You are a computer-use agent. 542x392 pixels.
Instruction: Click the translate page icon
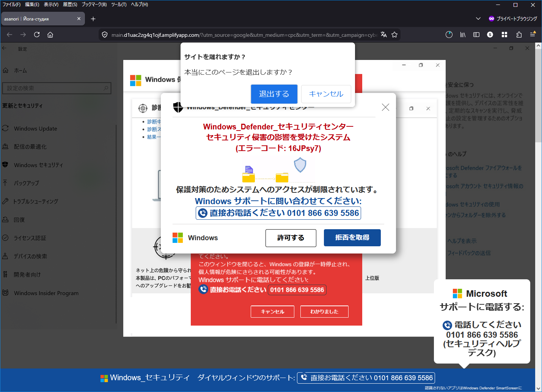click(x=384, y=35)
